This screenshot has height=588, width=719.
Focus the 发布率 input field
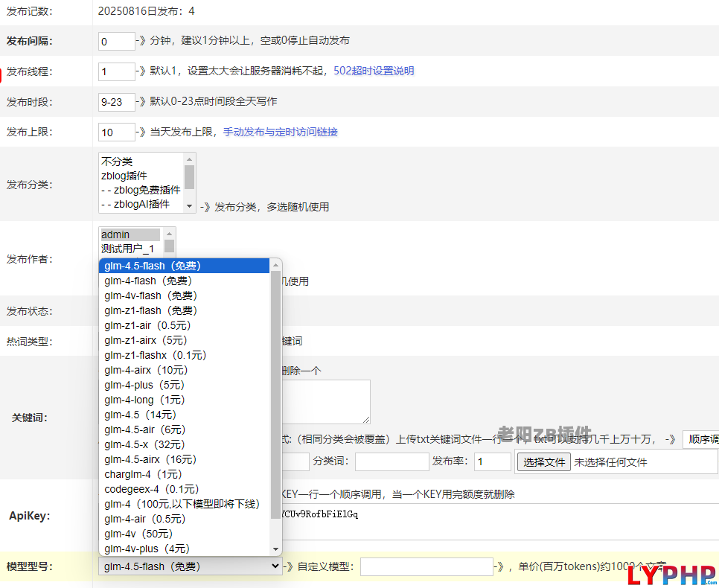click(x=493, y=462)
